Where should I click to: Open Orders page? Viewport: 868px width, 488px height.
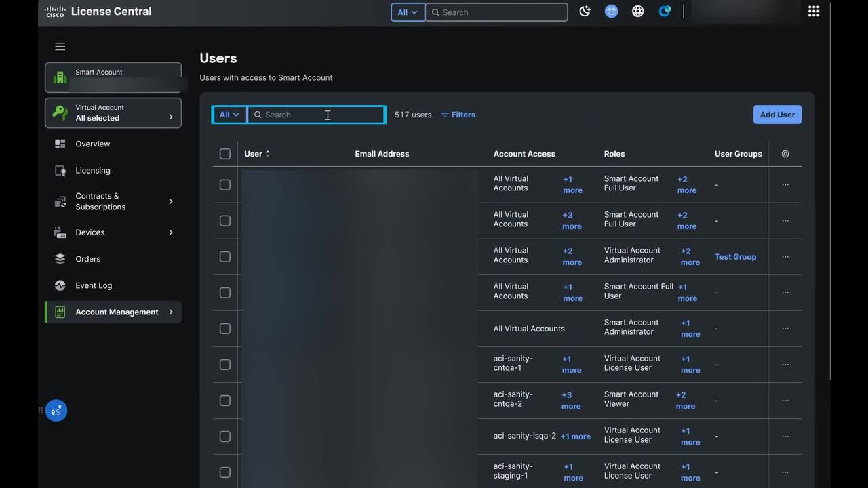click(x=88, y=259)
